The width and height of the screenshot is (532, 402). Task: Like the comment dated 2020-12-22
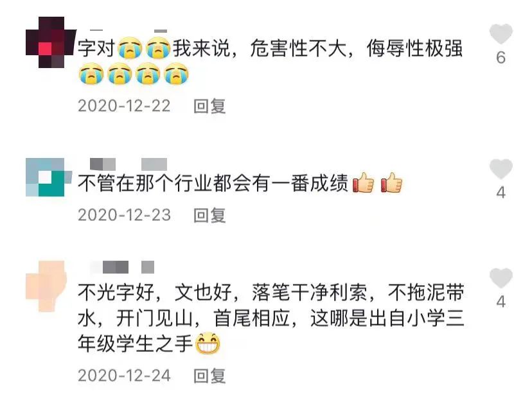click(x=501, y=34)
